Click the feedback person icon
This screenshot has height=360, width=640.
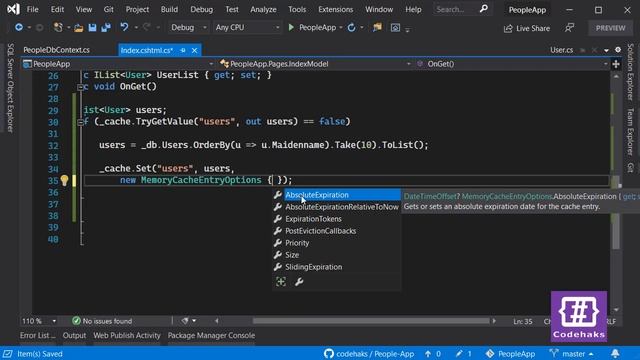tap(569, 28)
